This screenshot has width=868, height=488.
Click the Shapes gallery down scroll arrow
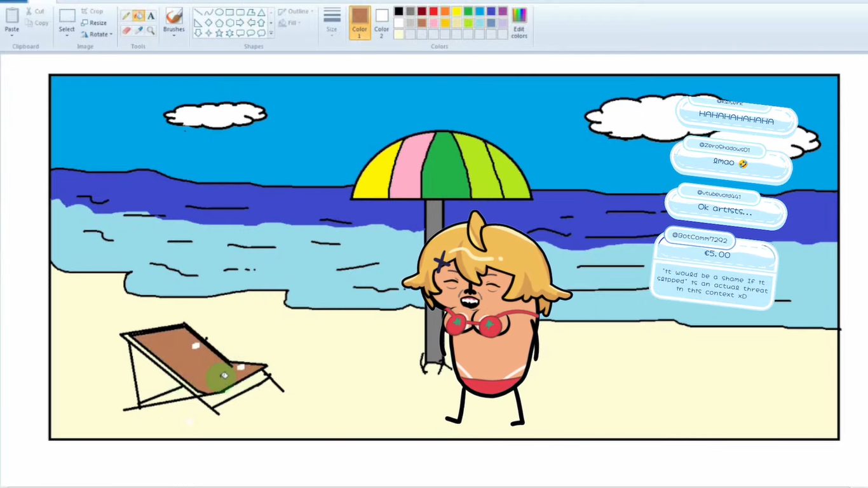(271, 23)
